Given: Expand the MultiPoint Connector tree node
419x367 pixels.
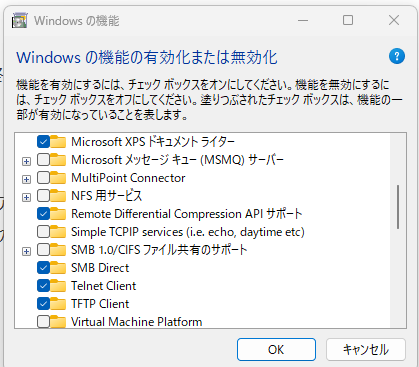Looking at the screenshot, I should click(x=26, y=180).
